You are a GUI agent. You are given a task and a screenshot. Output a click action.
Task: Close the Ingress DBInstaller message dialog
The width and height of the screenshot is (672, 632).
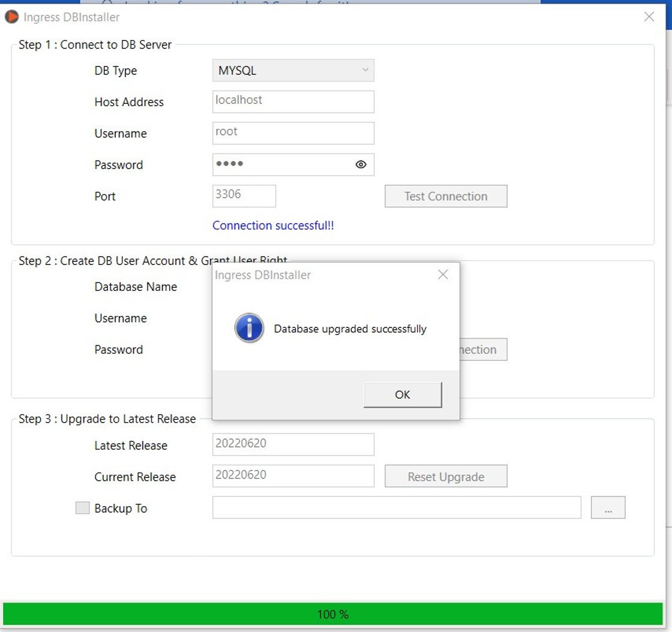tap(443, 275)
